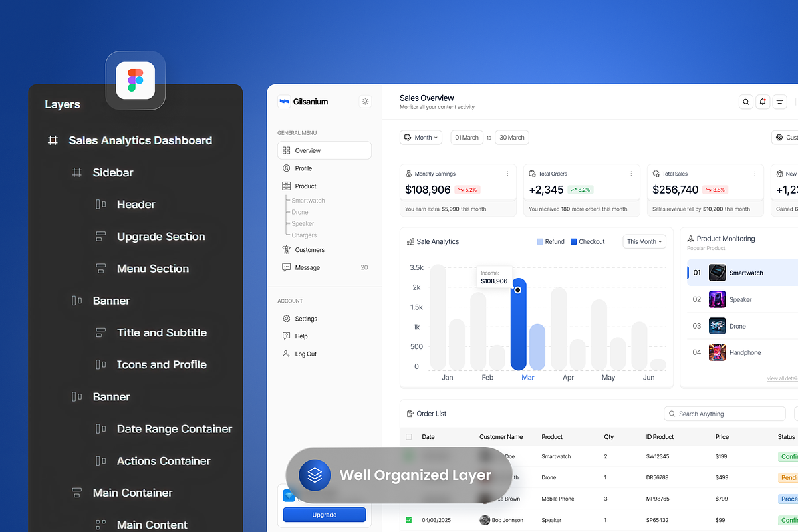
Task: Click the Total Orders cart icon
Action: tap(532, 174)
